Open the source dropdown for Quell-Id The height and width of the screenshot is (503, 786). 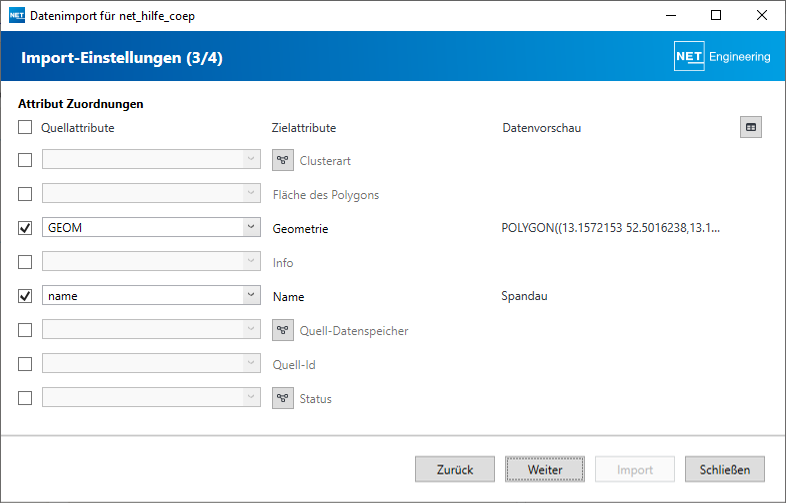coord(151,363)
